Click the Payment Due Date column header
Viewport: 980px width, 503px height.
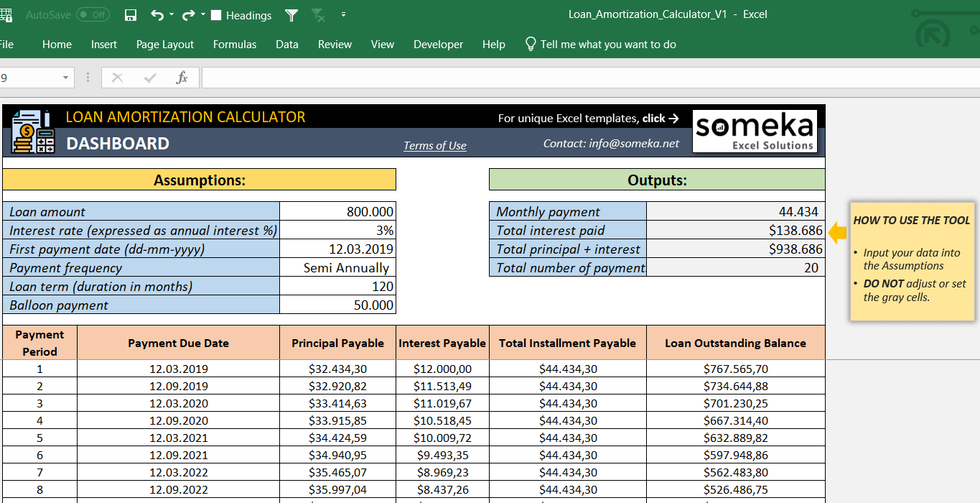pos(179,343)
